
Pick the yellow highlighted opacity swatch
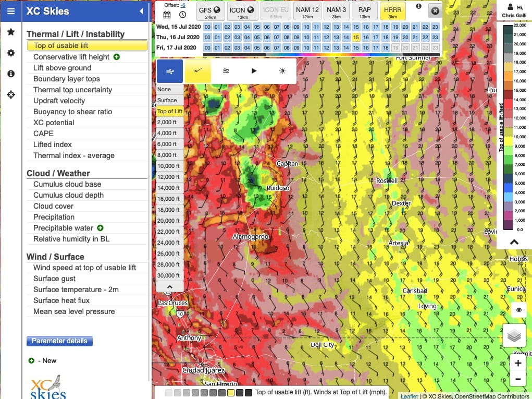[x=231, y=393]
